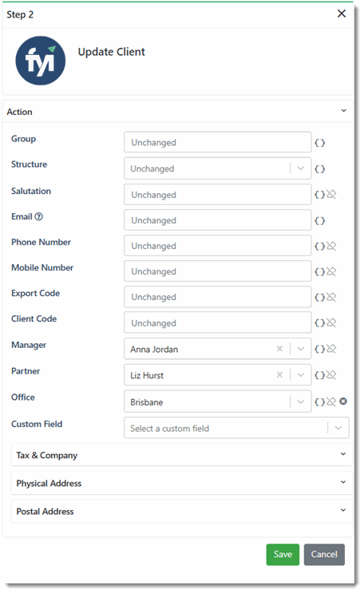Expand the Tax & Company section
Screen dimensions: 364x593
182,455
